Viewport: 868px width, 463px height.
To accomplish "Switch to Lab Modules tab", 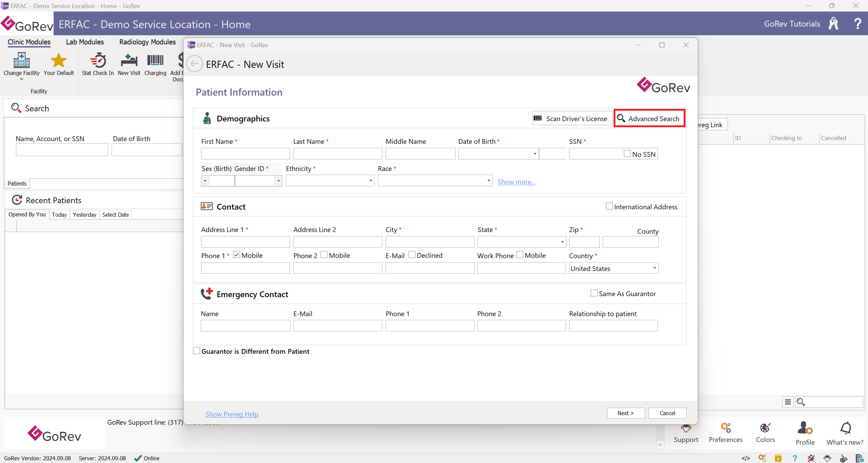I will point(85,42).
